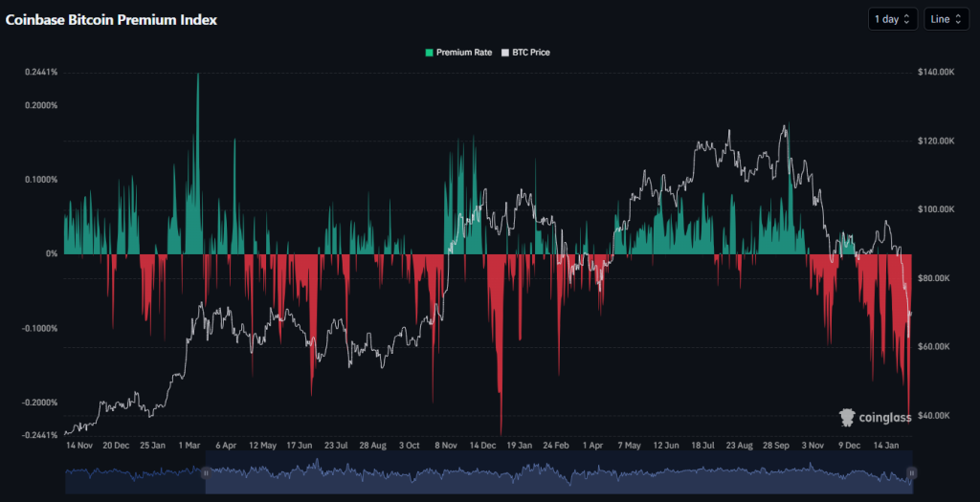The image size is (980, 502).
Task: Toggle the Premium Rate legend label
Action: (463, 53)
